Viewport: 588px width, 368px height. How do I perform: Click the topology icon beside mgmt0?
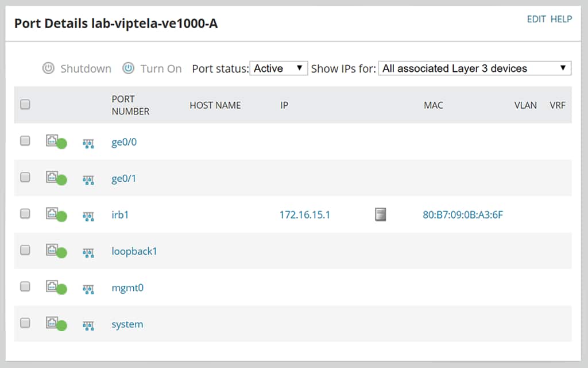click(88, 288)
